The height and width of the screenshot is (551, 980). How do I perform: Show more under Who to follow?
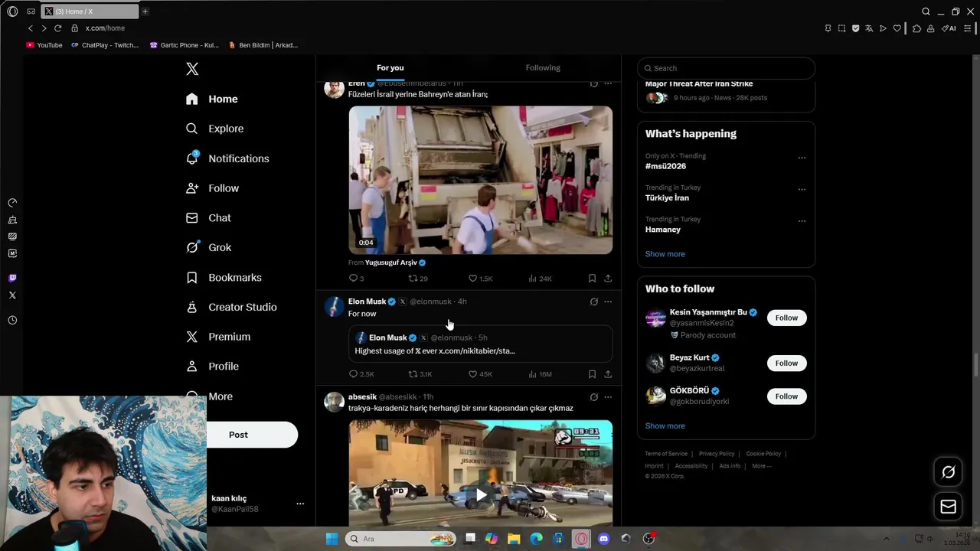(x=665, y=426)
